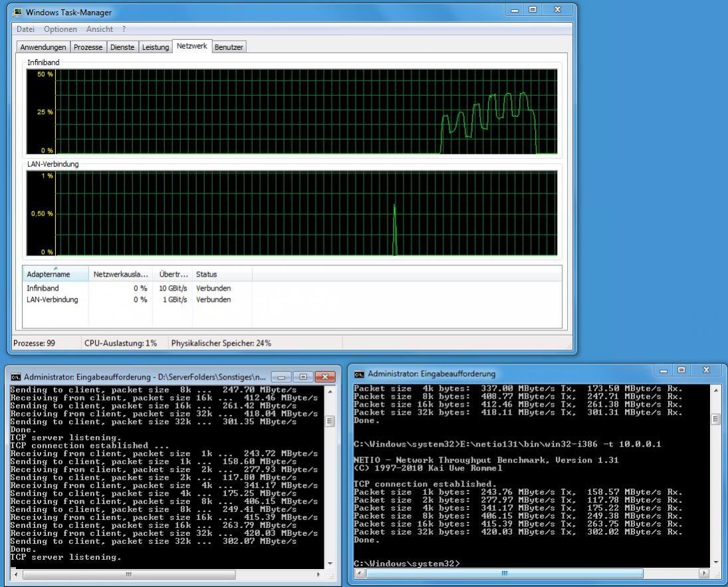Open the Ansicht menu
Image resolution: width=728 pixels, height=587 pixels.
point(99,29)
